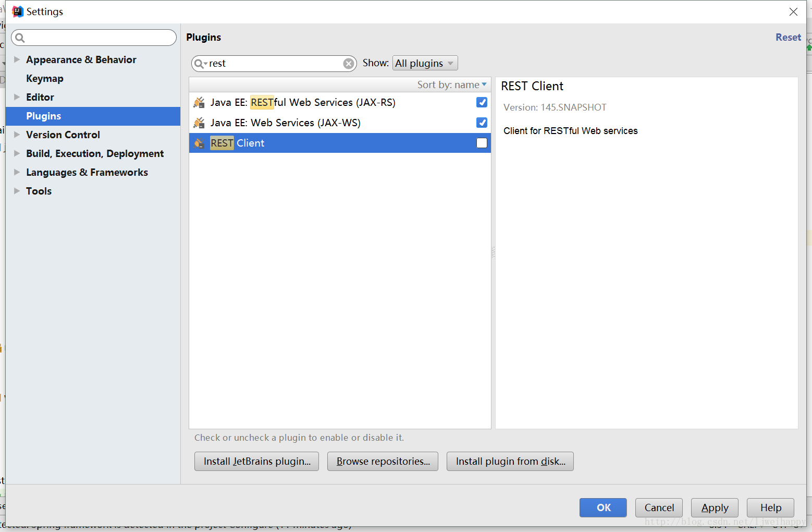Click the Java EE Web Services JAX-WS plugin icon
The height and width of the screenshot is (532, 812).
pos(199,123)
